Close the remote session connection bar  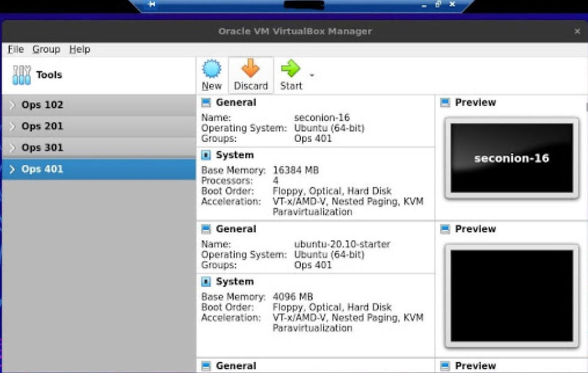click(452, 4)
